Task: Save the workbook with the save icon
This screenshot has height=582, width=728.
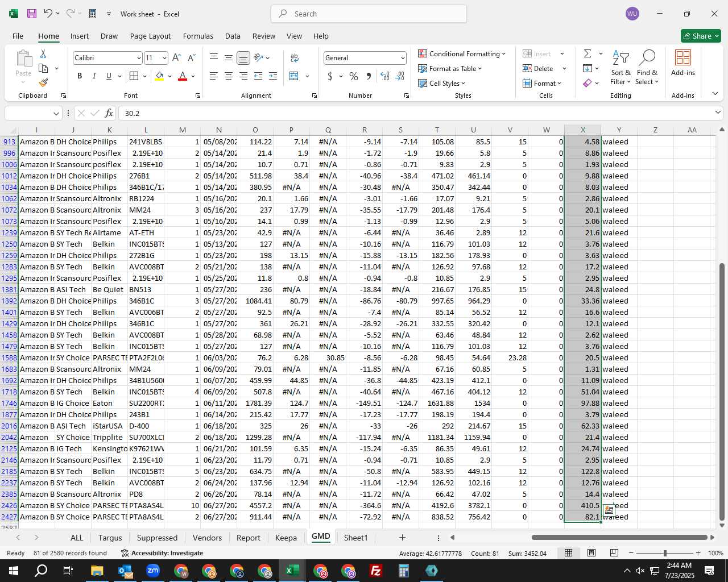Action: point(31,14)
